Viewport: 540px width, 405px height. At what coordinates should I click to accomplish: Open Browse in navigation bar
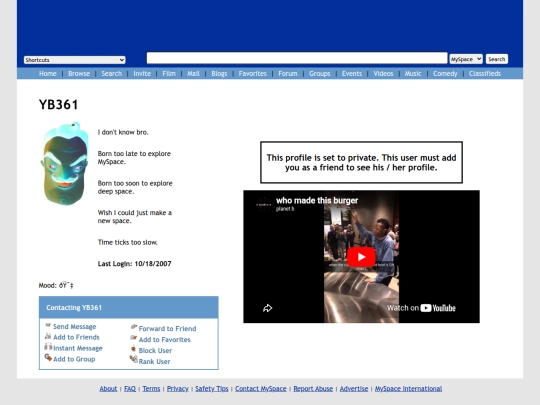pyautogui.click(x=79, y=74)
